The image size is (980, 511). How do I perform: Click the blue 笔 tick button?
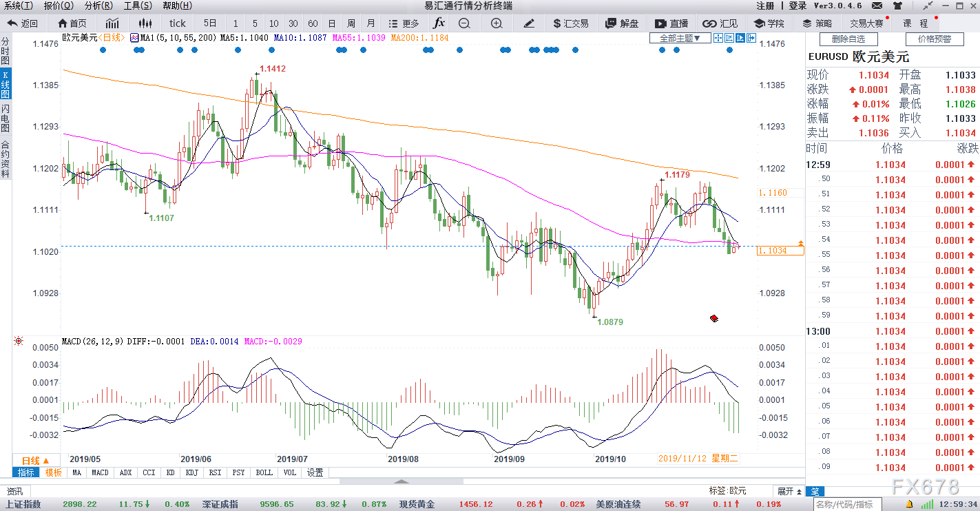tap(815, 491)
